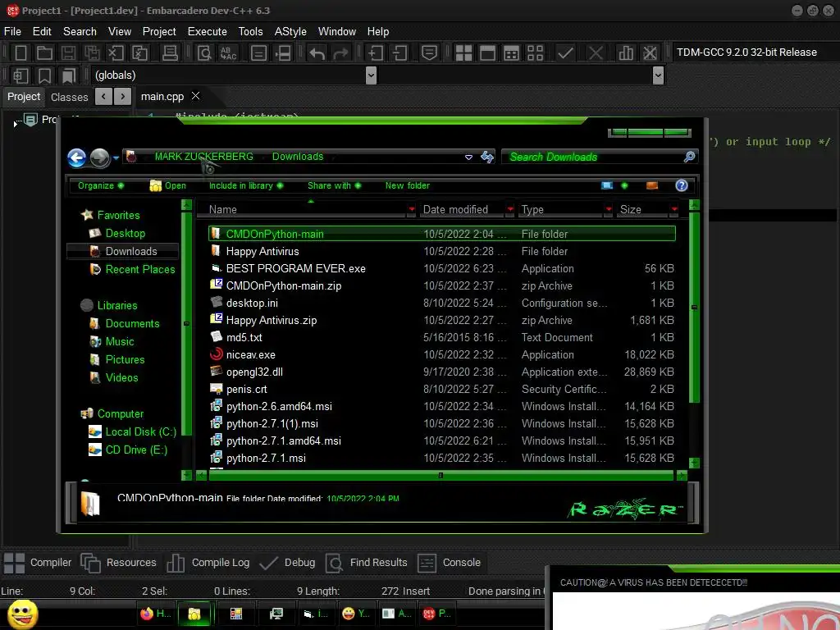840x630 pixels.
Task: Click the Find magnifier icon in Dev-C++ toolbar
Action: [x=204, y=52]
